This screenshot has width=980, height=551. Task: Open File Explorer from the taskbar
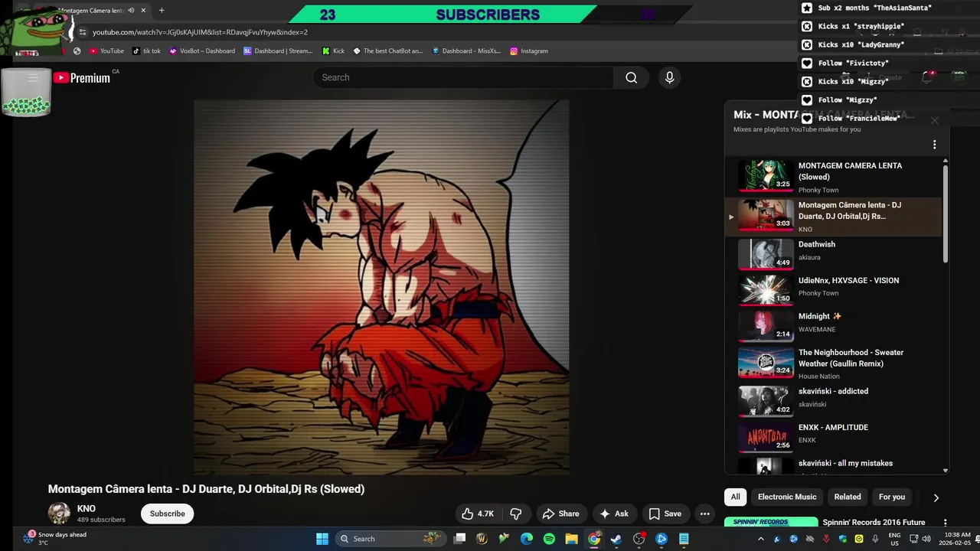click(571, 539)
